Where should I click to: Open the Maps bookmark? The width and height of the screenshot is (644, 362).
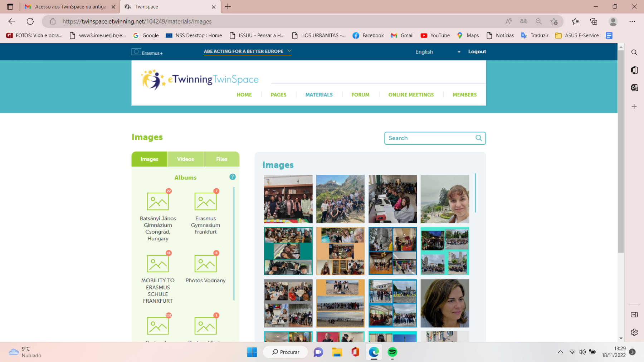pos(468,35)
